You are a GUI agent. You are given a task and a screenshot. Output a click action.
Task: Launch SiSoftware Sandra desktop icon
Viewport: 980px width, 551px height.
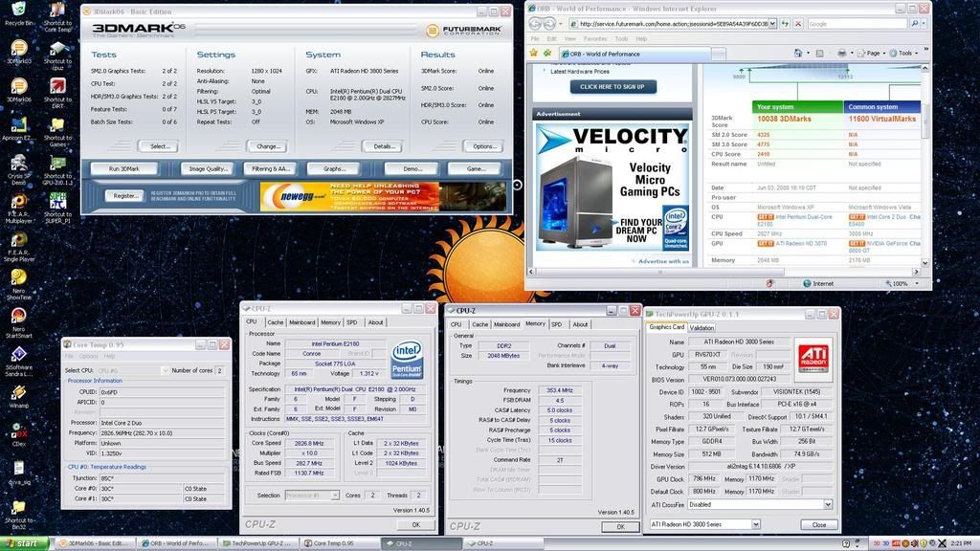point(19,361)
